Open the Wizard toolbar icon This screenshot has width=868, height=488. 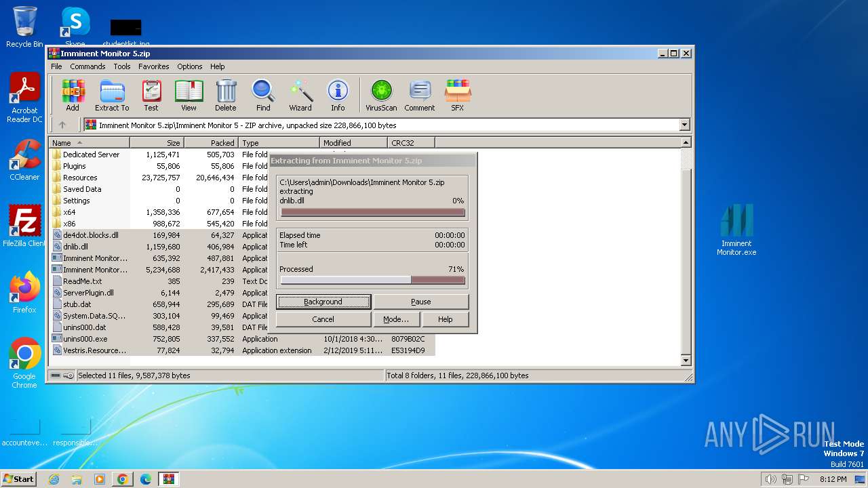coord(300,96)
